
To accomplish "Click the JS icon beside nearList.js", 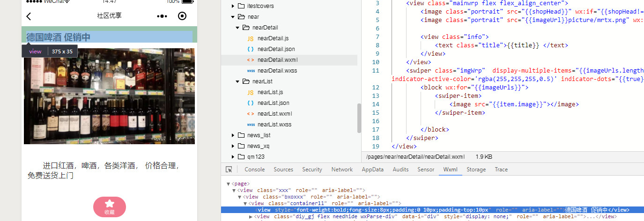I will pyautogui.click(x=251, y=92).
